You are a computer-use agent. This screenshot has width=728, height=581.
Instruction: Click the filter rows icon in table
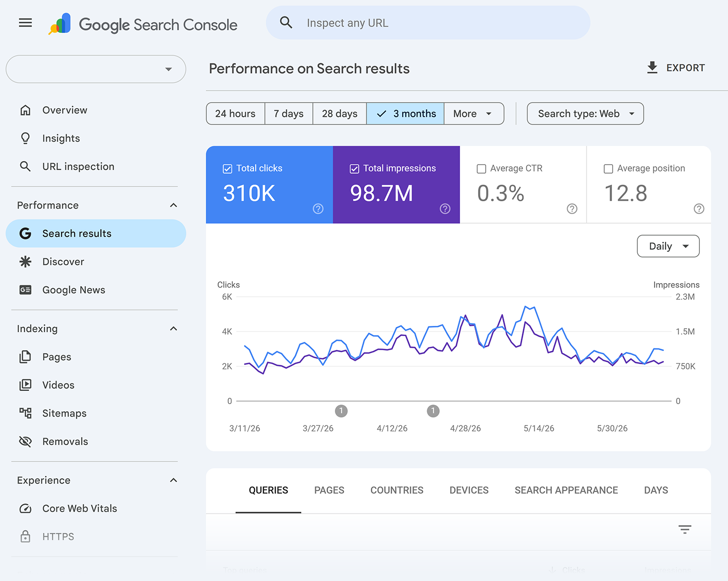pyautogui.click(x=685, y=529)
